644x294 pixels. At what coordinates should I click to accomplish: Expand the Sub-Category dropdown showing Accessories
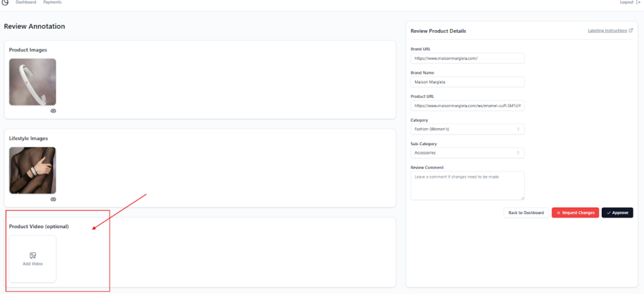coord(467,153)
